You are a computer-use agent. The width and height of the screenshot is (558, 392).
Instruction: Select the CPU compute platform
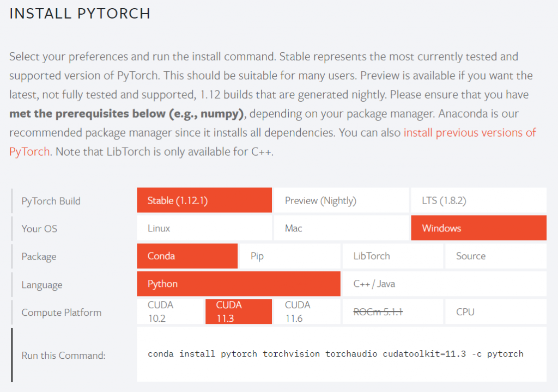click(x=495, y=311)
